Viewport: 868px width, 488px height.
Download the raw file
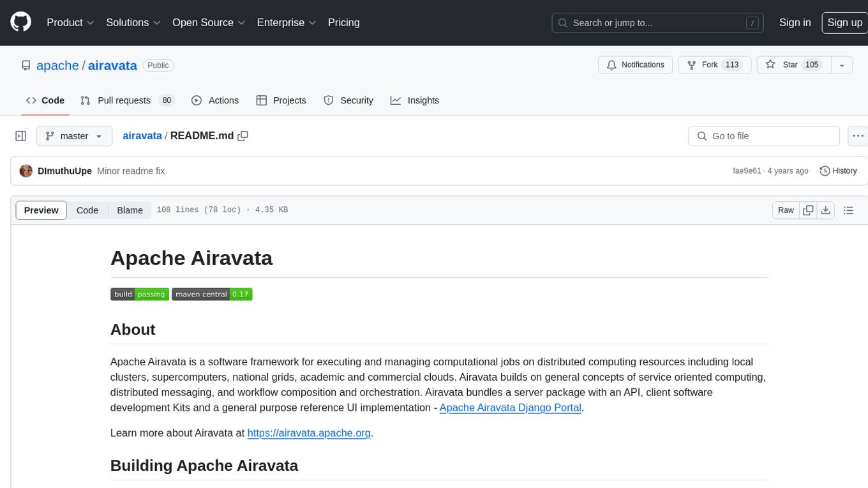point(826,210)
